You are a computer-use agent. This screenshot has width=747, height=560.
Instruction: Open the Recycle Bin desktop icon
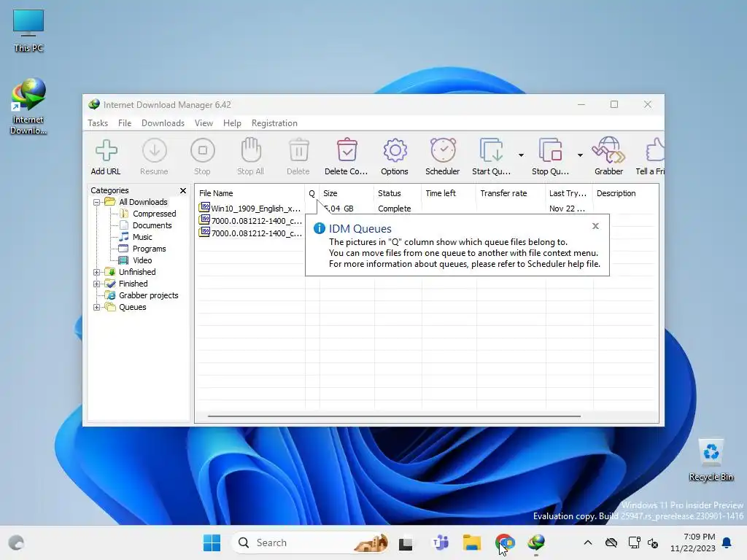pos(711,460)
